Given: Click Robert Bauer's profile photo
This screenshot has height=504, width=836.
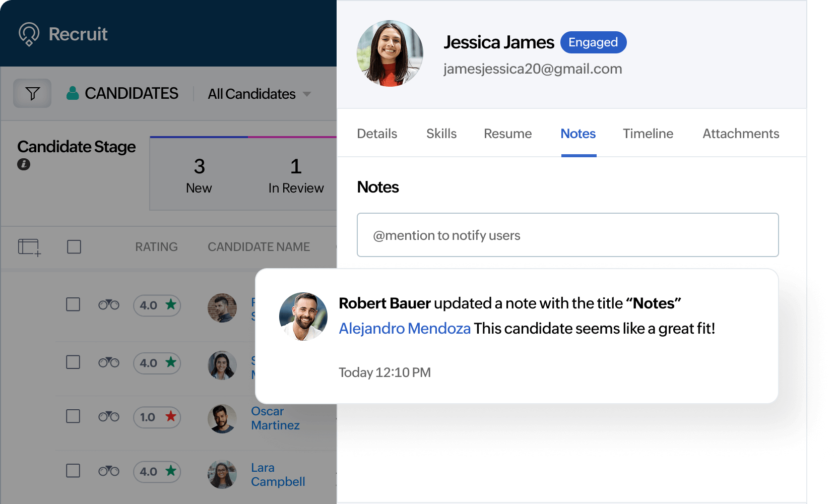Looking at the screenshot, I should (303, 316).
